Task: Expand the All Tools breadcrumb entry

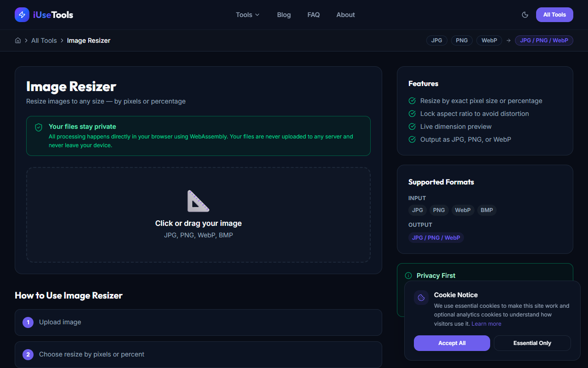Action: click(x=44, y=40)
